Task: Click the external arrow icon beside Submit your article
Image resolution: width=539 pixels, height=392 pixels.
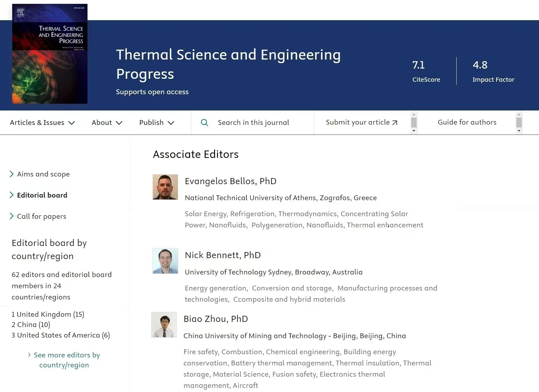Action: [395, 123]
